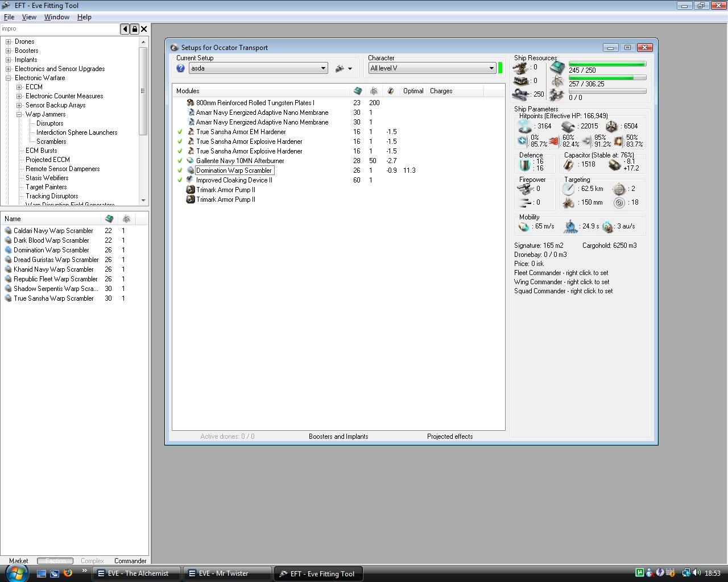
Task: Click the Defence tank icon
Action: pyautogui.click(x=524, y=165)
